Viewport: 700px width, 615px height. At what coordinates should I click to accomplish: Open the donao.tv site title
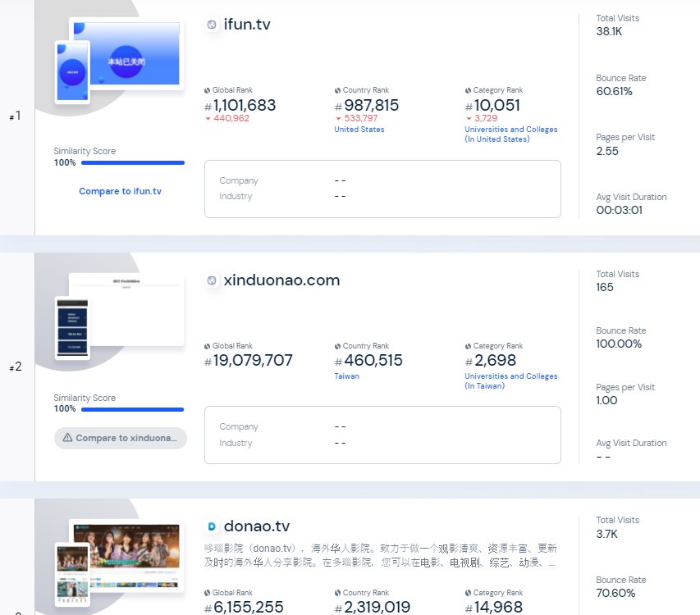pos(257,526)
